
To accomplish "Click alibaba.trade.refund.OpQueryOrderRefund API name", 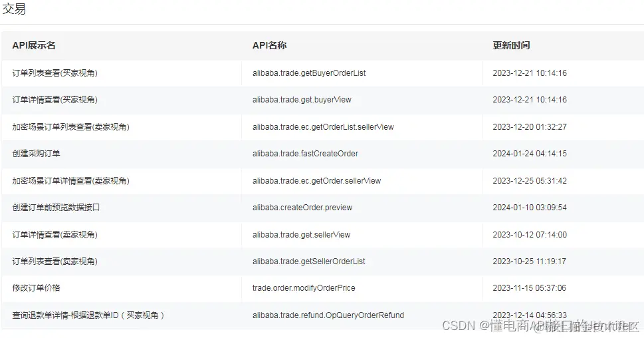I will (328, 315).
